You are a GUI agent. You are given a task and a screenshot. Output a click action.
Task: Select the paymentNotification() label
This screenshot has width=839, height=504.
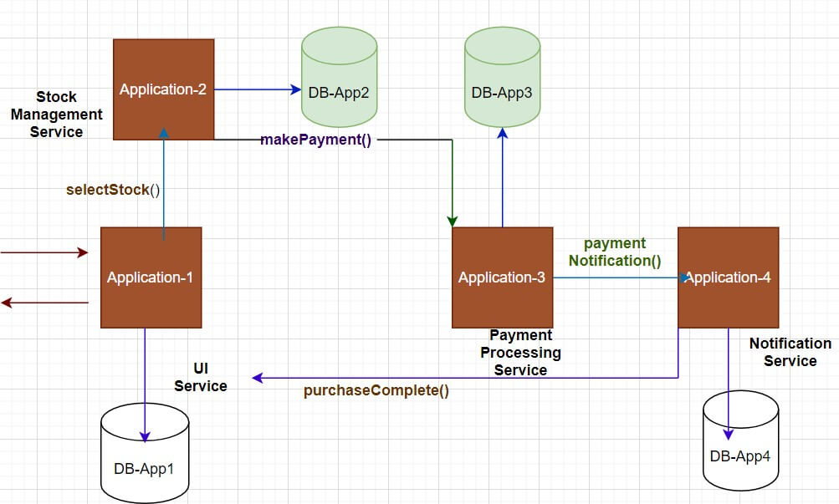pos(615,252)
